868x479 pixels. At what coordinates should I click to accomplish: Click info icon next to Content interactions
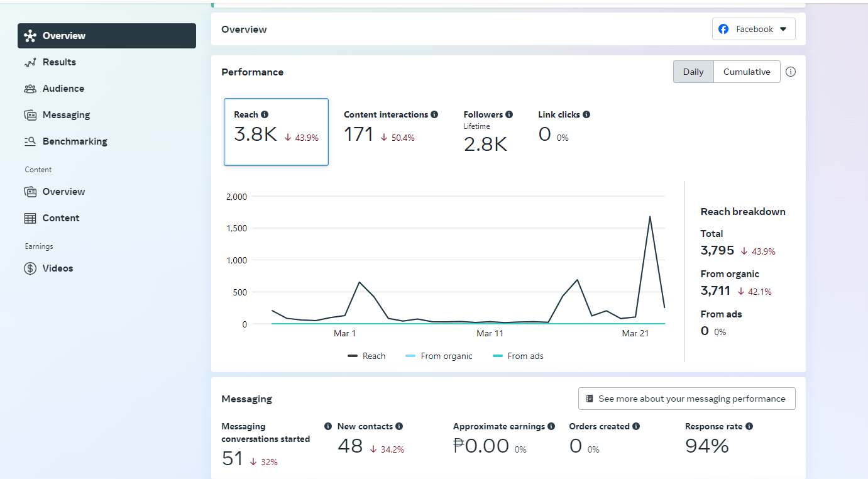434,114
